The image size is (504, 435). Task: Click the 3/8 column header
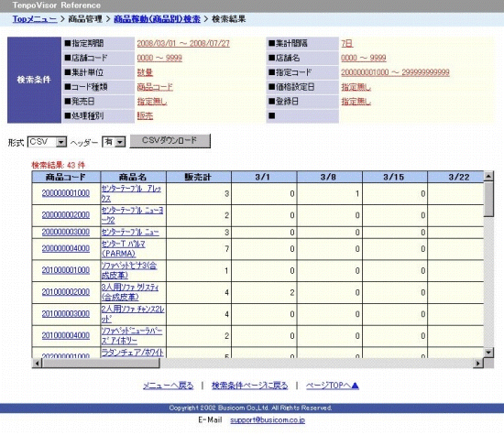329,177
